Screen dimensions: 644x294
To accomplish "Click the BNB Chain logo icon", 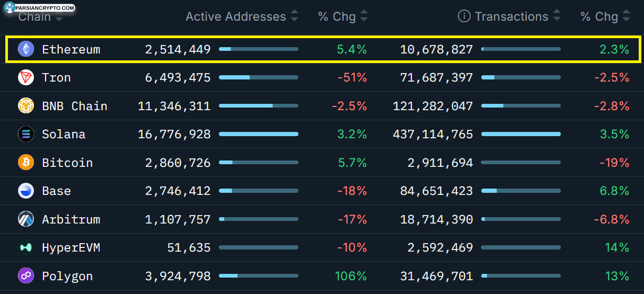I will (25, 106).
